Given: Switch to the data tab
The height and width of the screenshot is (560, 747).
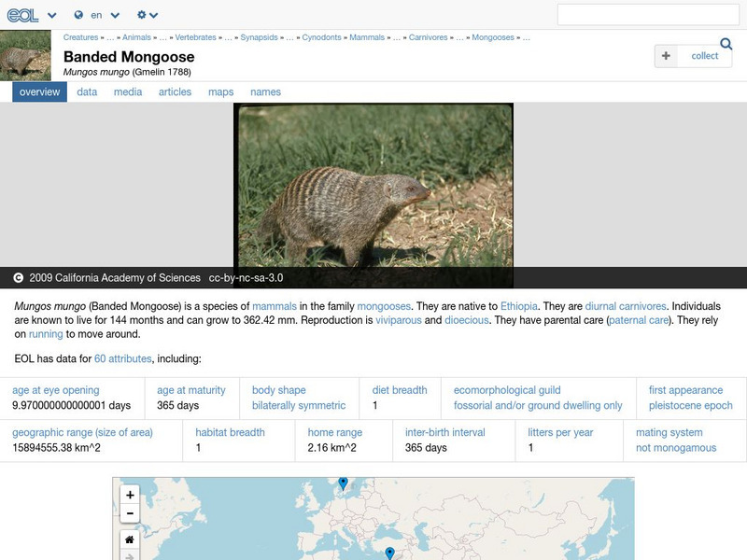Looking at the screenshot, I should (85, 91).
